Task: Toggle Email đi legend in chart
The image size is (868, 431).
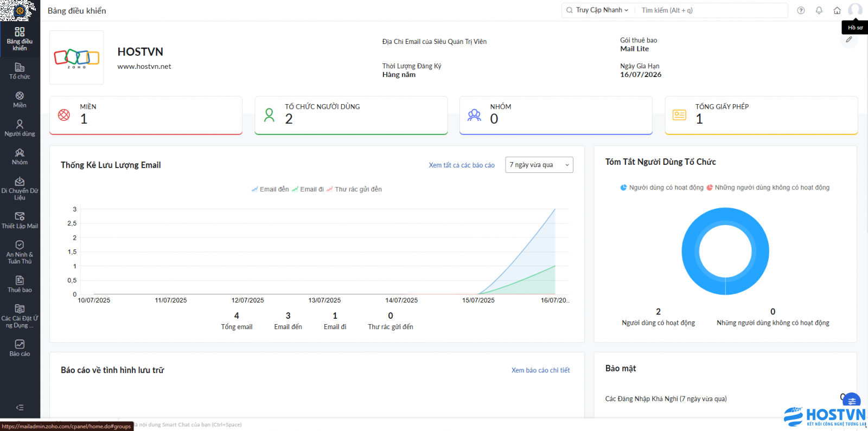Action: pyautogui.click(x=308, y=189)
